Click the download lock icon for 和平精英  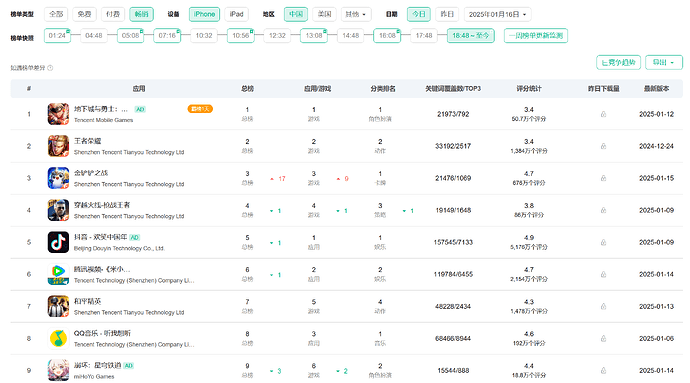(603, 306)
